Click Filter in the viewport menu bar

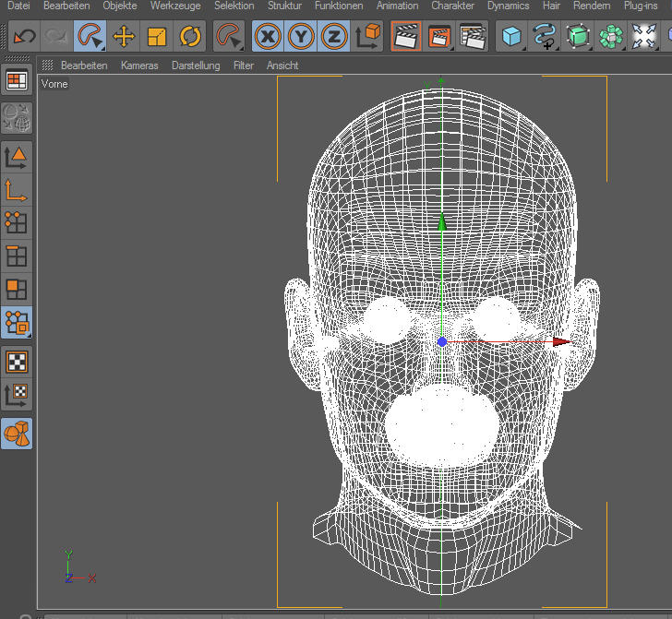pos(244,65)
